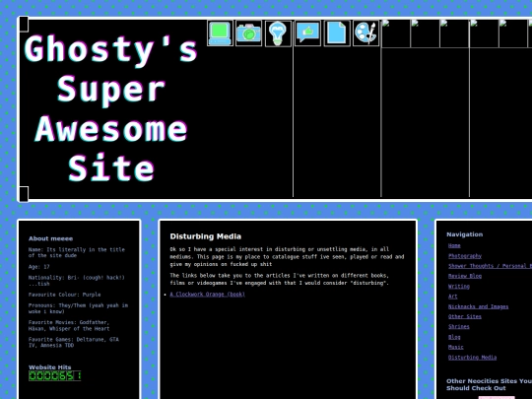532x399 pixels.
Task: Click the Favorite Movies line
Action: coord(69,325)
